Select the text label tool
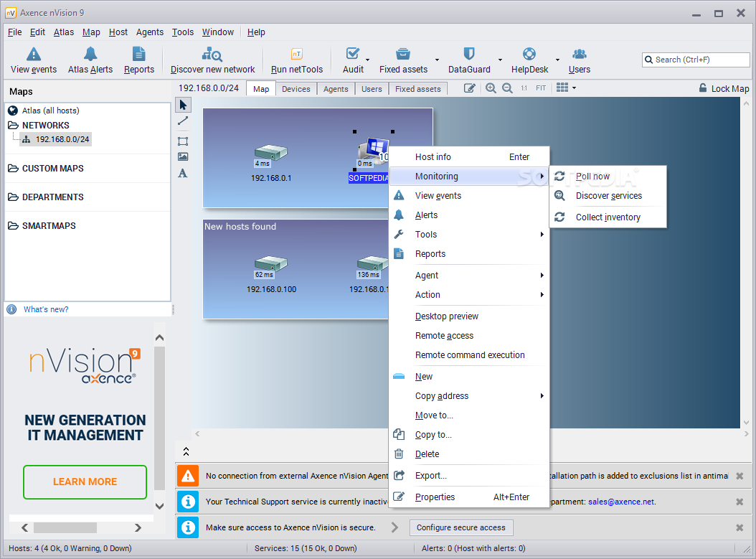The width and height of the screenshot is (756, 559). pos(183,173)
